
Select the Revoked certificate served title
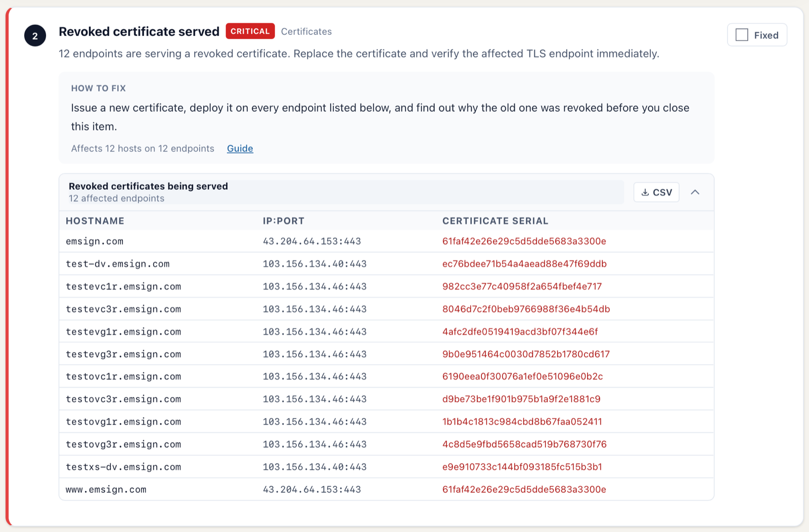point(139,31)
